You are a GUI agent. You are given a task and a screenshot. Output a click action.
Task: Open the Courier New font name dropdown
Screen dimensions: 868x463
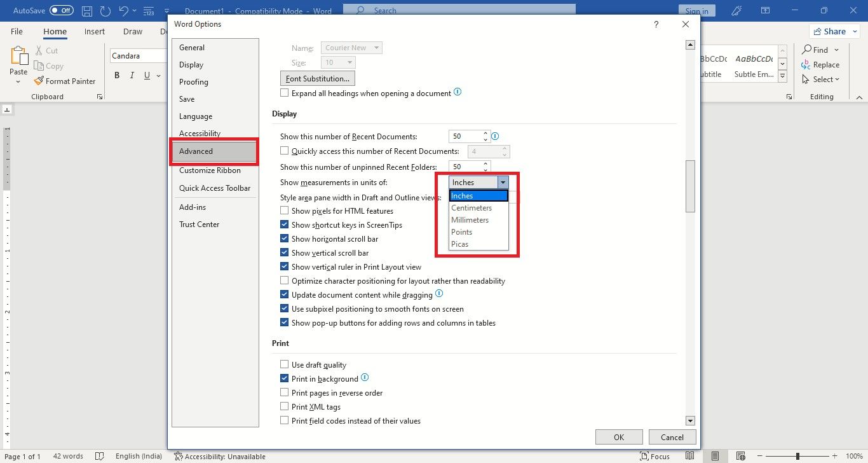tap(376, 48)
